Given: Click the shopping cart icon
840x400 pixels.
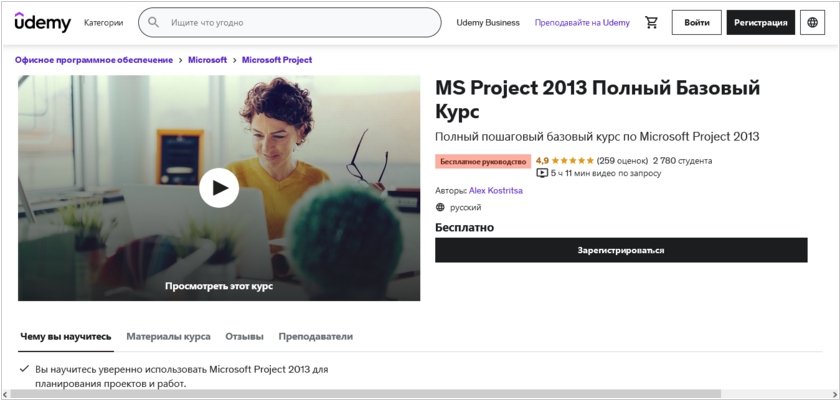Looking at the screenshot, I should (651, 22).
